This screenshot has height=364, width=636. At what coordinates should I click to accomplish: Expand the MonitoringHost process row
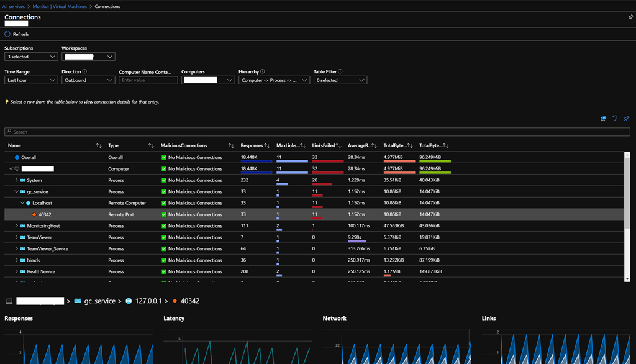pos(17,226)
